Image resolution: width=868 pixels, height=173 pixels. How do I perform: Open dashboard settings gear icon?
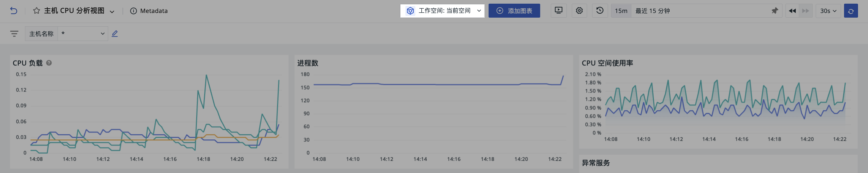click(x=579, y=11)
